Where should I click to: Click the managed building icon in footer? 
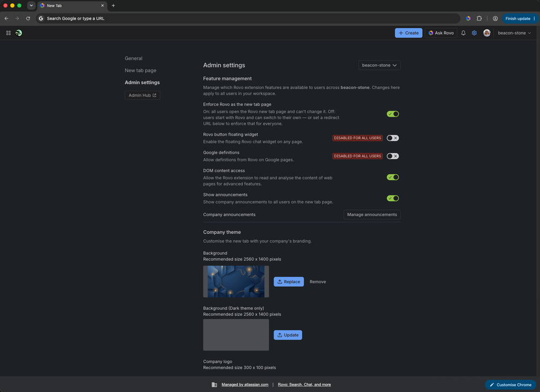[x=214, y=385]
